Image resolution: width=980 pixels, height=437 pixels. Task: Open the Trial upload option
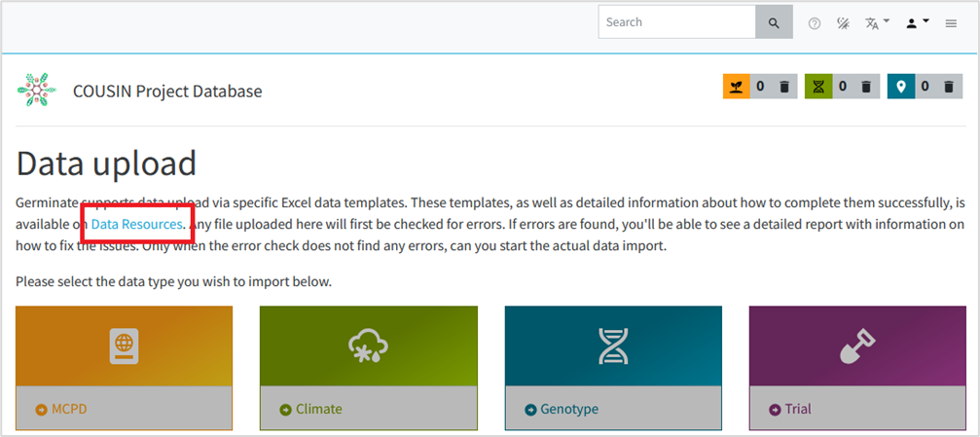point(797,409)
